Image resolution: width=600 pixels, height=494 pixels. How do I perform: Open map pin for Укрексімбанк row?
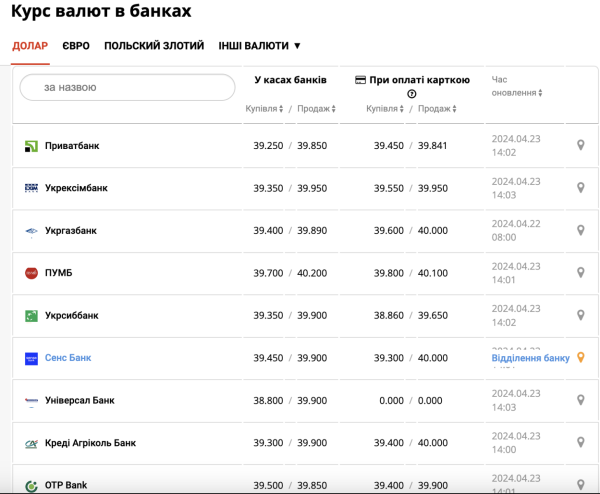click(x=580, y=187)
